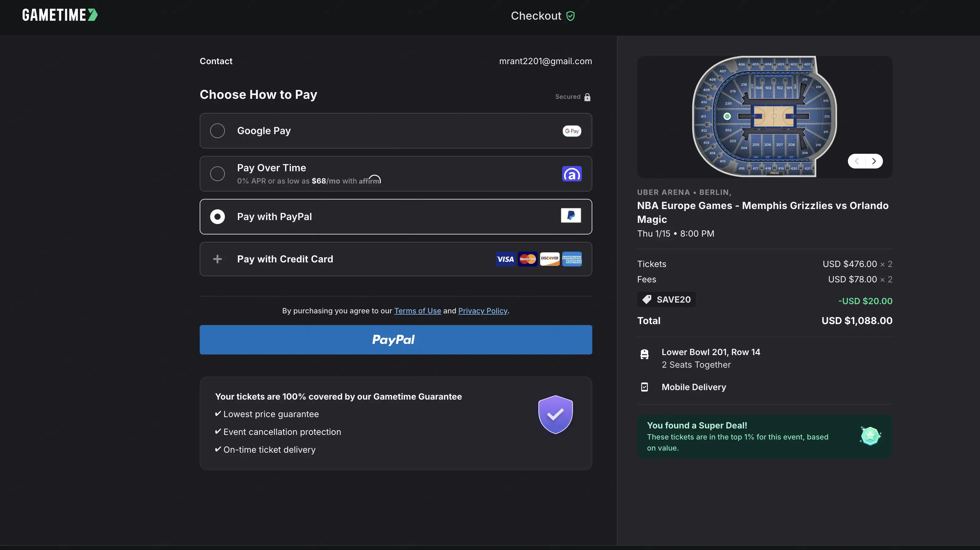Viewport: 980px width, 550px height.
Task: Open the Privacy Policy link
Action: 482,311
